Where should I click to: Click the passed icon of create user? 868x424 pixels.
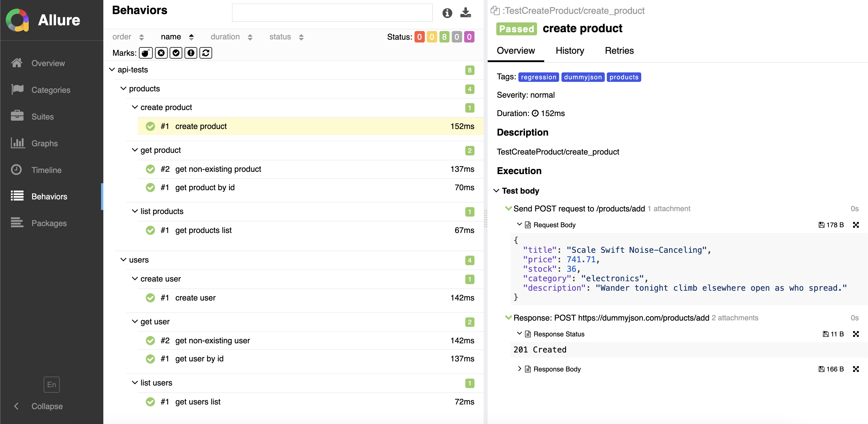pos(150,298)
